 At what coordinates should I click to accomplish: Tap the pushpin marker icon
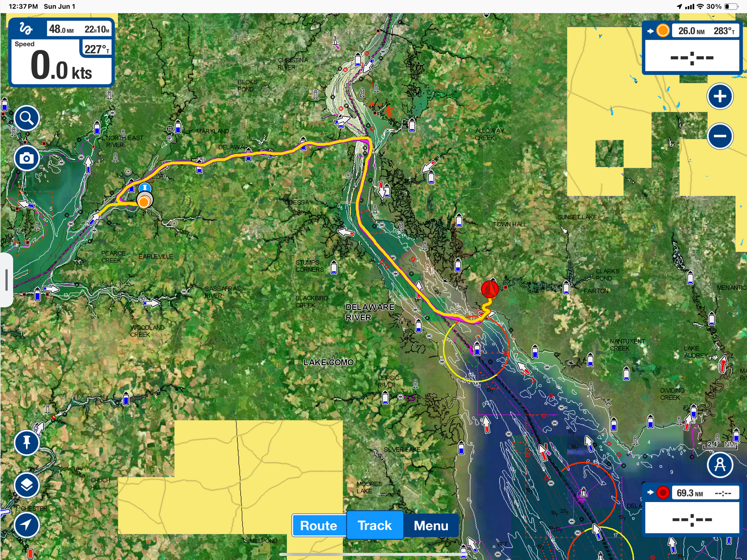(26, 442)
